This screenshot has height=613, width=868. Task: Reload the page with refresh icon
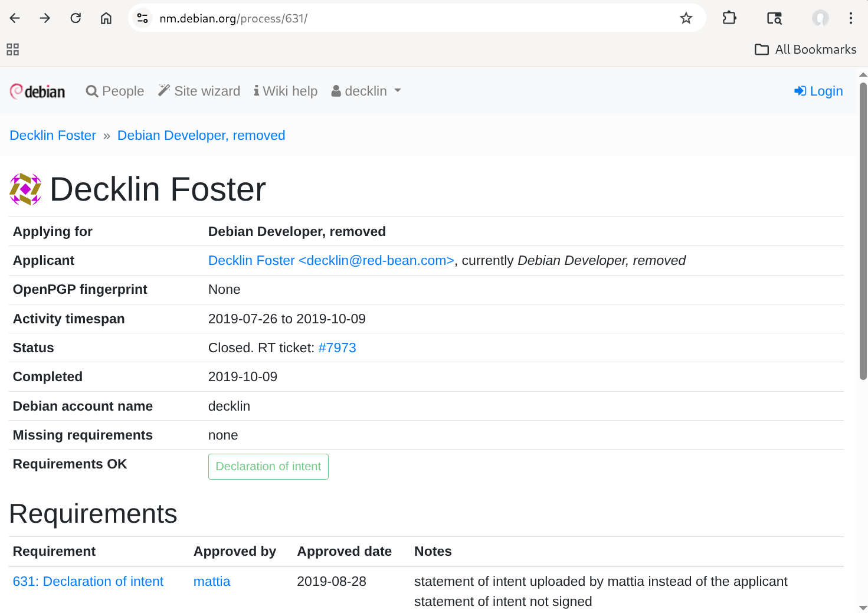(x=76, y=18)
